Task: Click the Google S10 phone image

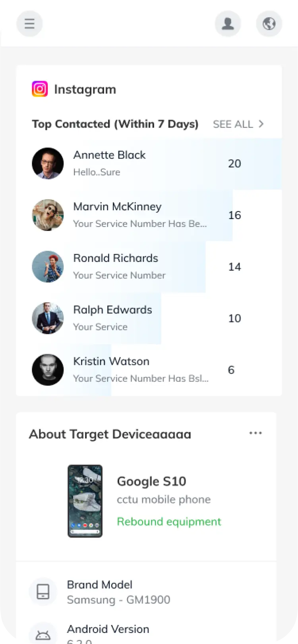Action: (85, 501)
